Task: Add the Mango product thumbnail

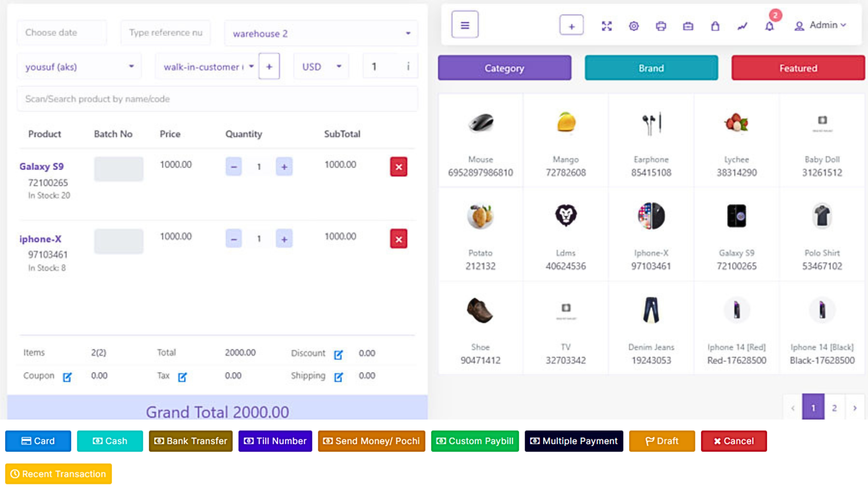Action: (x=566, y=123)
